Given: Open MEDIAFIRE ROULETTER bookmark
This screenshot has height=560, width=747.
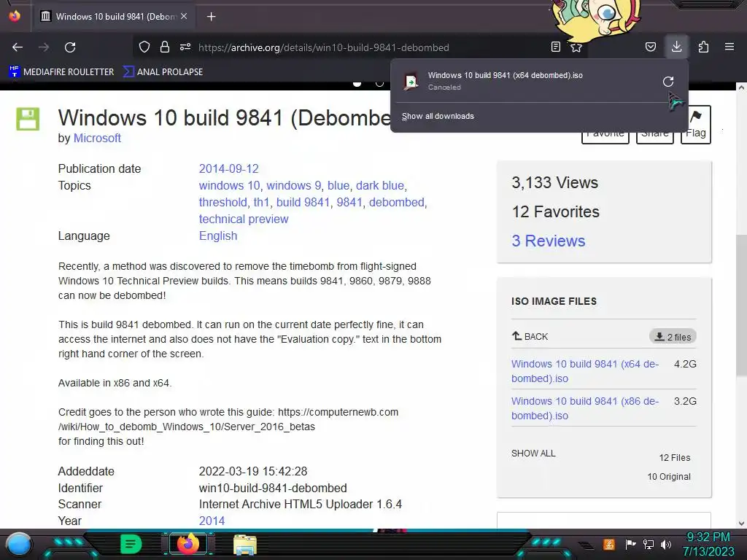Looking at the screenshot, I should tap(61, 72).
